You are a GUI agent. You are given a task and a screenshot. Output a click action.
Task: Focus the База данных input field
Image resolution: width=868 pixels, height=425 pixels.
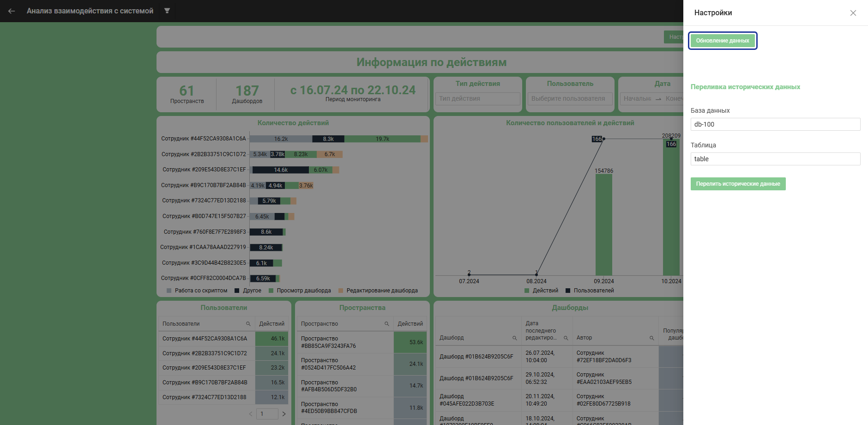775,124
